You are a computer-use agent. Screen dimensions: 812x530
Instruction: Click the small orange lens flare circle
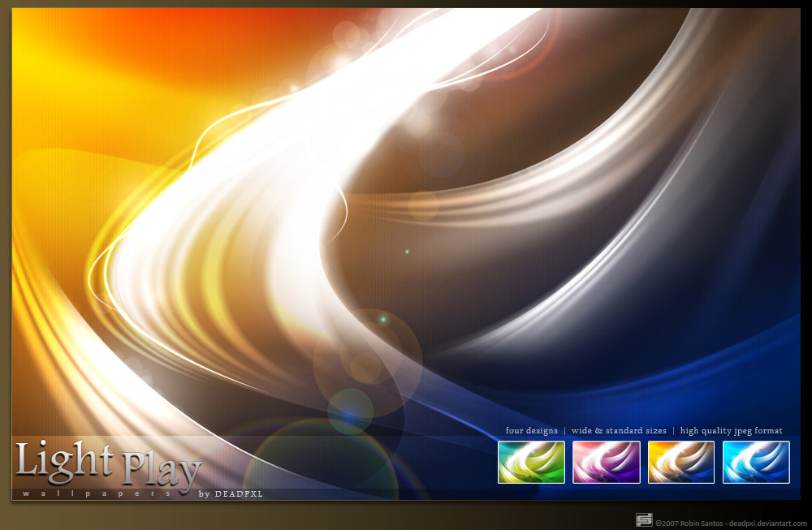(365, 368)
